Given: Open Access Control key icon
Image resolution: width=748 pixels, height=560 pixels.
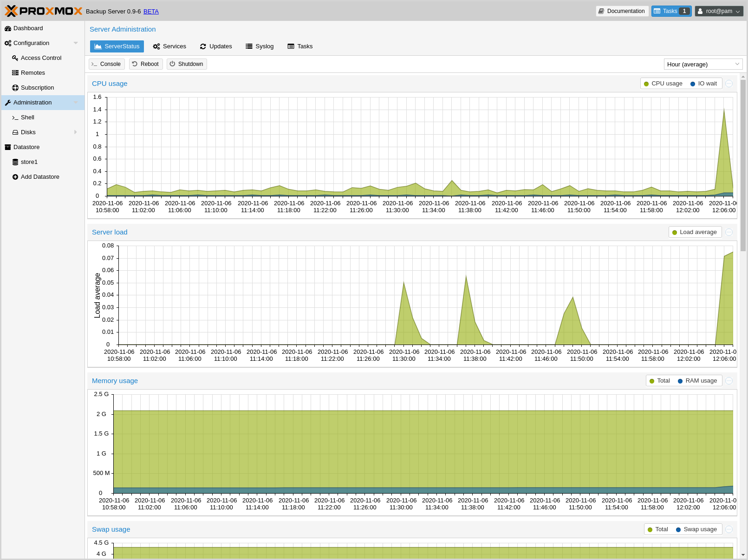Looking at the screenshot, I should 15,58.
